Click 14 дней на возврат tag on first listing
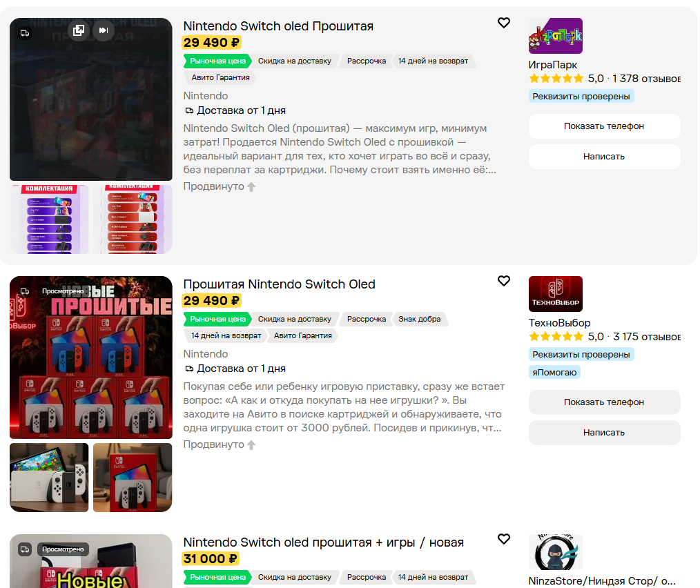 (433, 61)
